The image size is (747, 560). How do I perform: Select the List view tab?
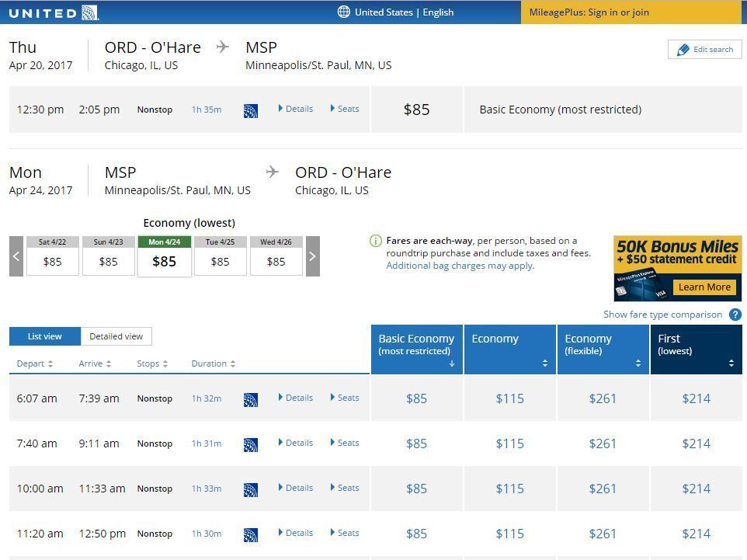click(x=44, y=336)
